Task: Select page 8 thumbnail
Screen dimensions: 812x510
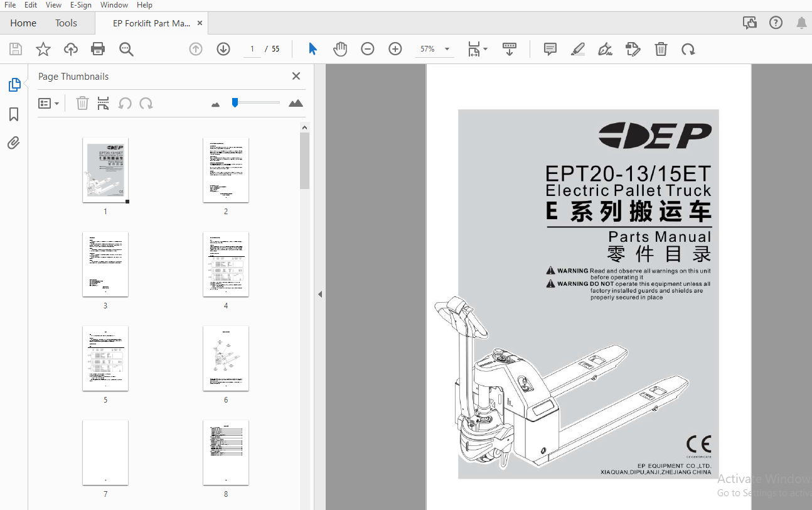Action: [x=226, y=453]
